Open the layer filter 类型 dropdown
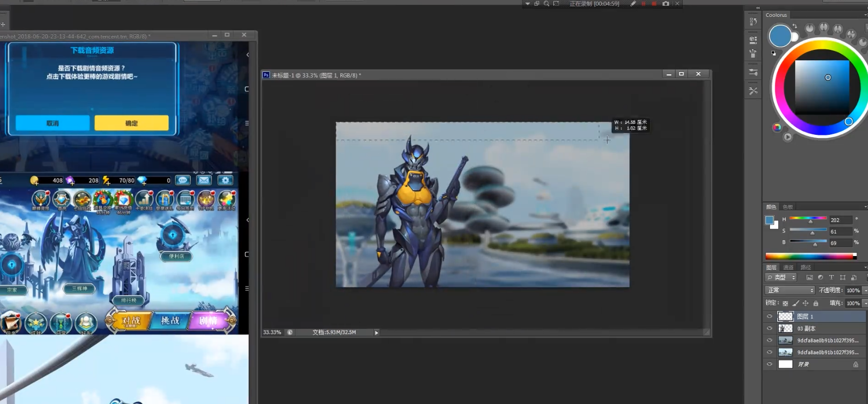The height and width of the screenshot is (404, 868). click(x=781, y=278)
